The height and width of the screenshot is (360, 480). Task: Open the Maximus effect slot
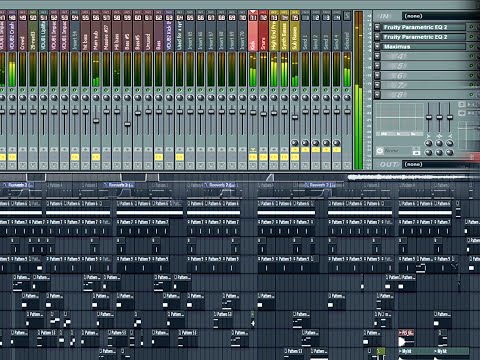423,46
